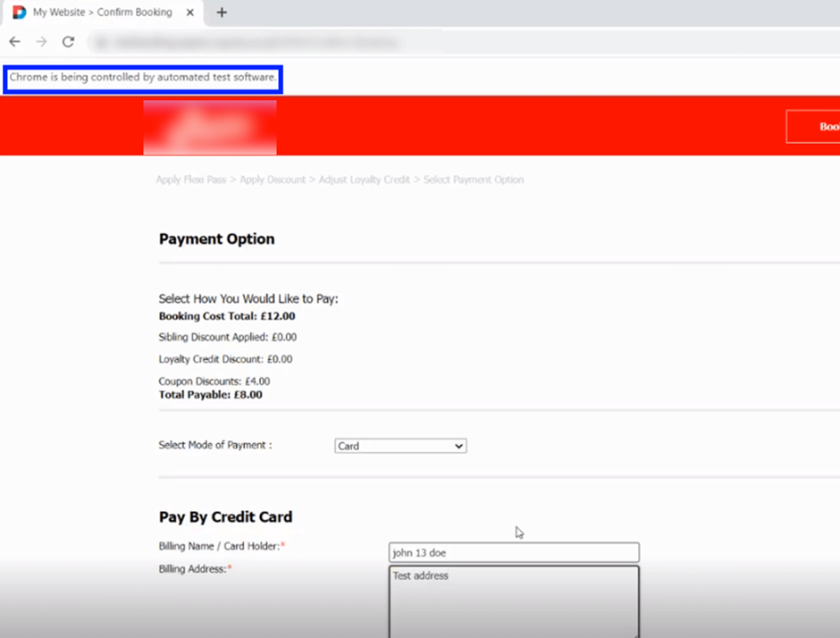
Task: Click the browser back arrow
Action: point(14,42)
